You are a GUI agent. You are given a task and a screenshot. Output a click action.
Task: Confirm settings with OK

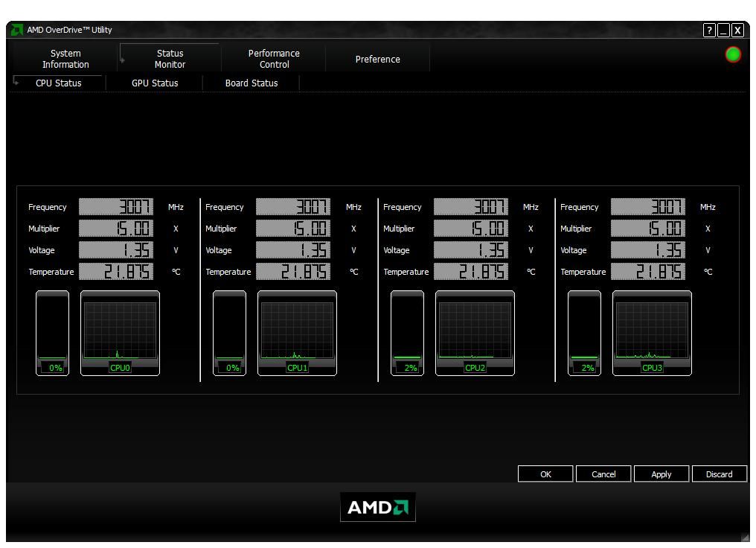tap(545, 474)
